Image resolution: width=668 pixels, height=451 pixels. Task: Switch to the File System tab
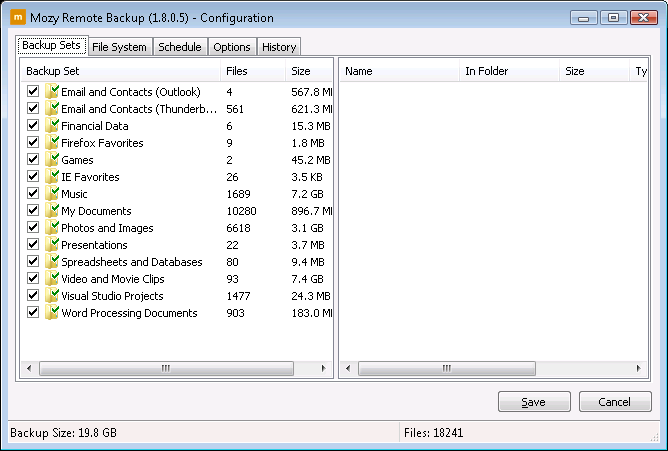[119, 47]
